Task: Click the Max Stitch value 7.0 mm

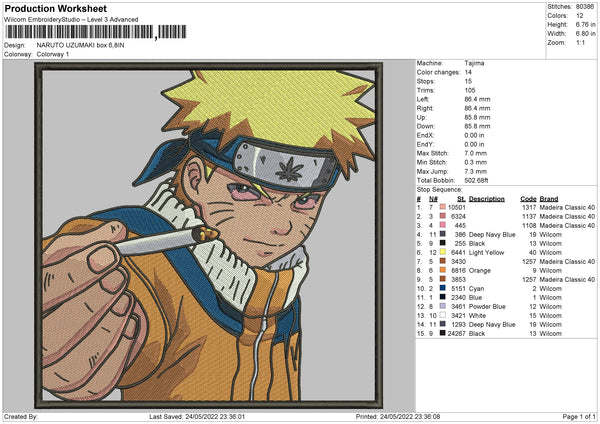Action: pos(476,153)
